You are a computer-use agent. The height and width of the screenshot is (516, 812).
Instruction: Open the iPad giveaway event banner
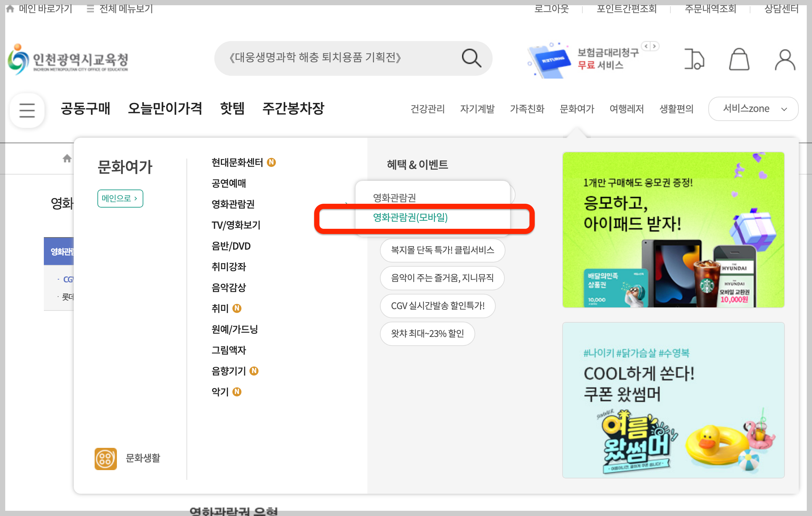pyautogui.click(x=673, y=229)
